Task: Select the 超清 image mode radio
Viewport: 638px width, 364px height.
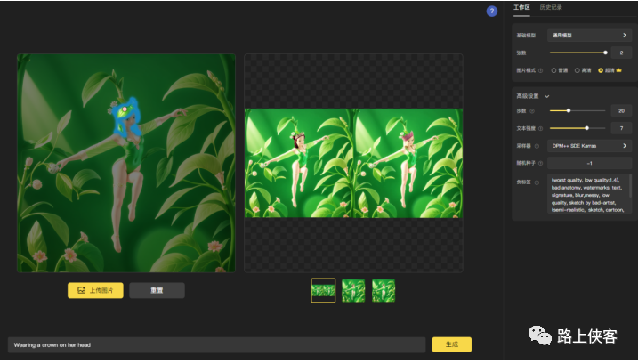Action: pyautogui.click(x=601, y=70)
